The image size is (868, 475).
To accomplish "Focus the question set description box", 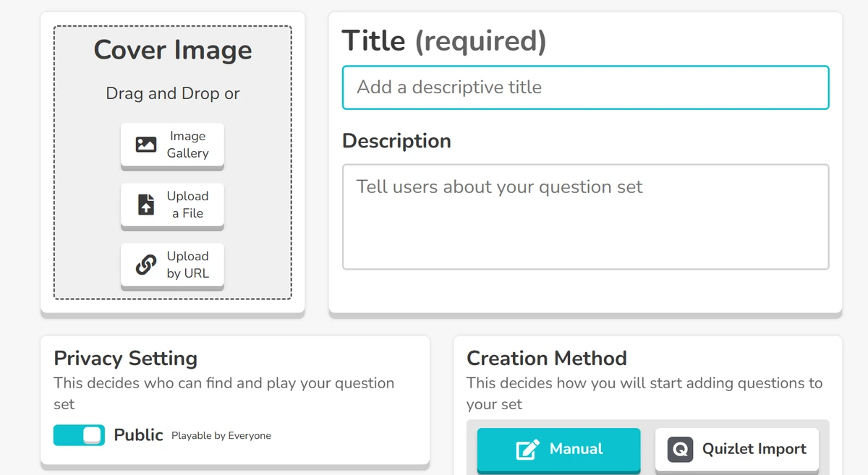I will tap(584, 217).
